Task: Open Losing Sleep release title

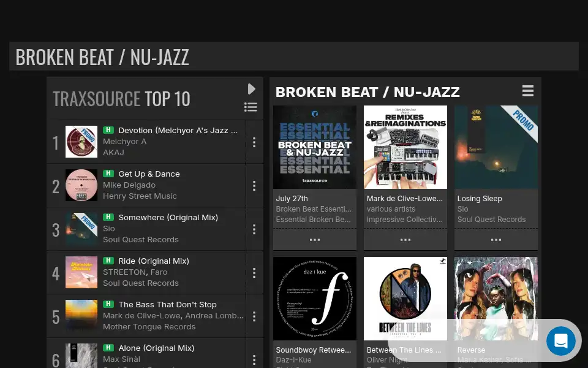Action: click(x=480, y=199)
